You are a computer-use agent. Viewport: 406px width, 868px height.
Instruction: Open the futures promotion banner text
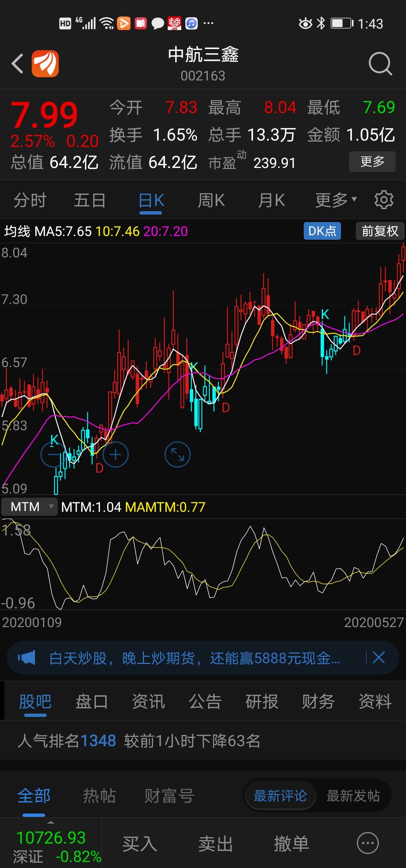pyautogui.click(x=195, y=658)
